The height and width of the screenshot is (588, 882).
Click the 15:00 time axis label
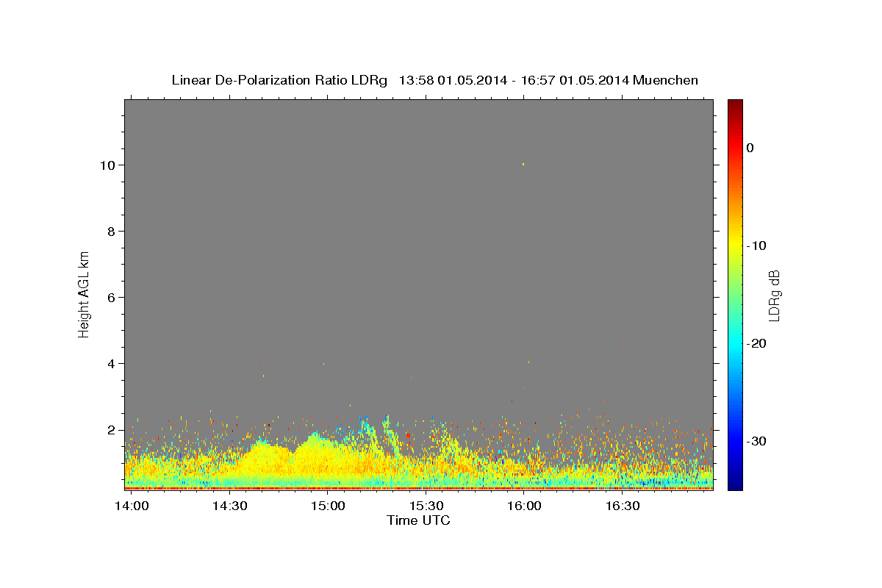coord(328,506)
